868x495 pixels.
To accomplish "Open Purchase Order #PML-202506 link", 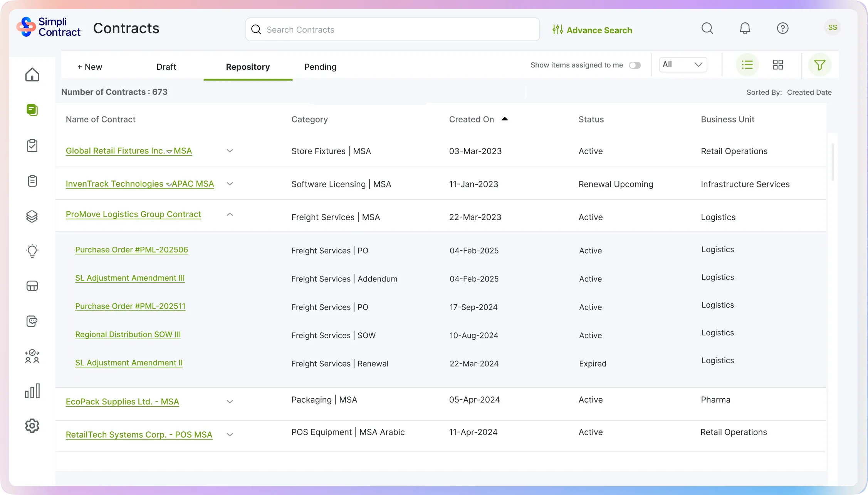I will pos(131,250).
